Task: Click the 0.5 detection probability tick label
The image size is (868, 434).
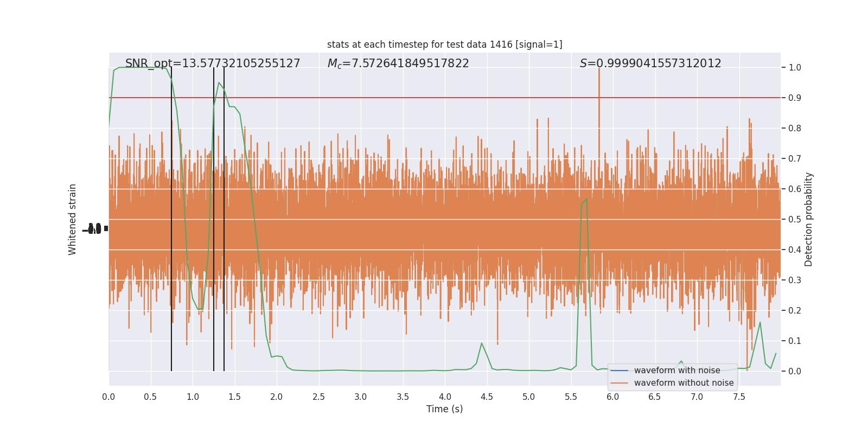Action: pyautogui.click(x=795, y=220)
